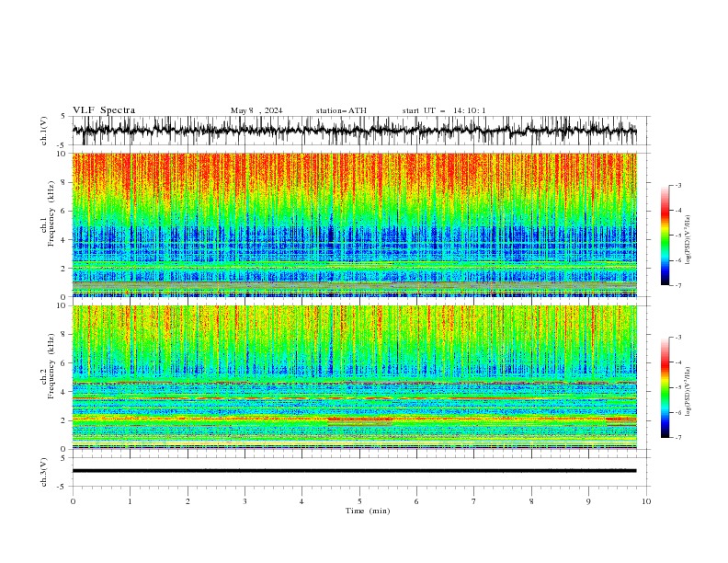Click the 'VLF Spectra' title text
The height and width of the screenshot is (563, 728).
104,110
